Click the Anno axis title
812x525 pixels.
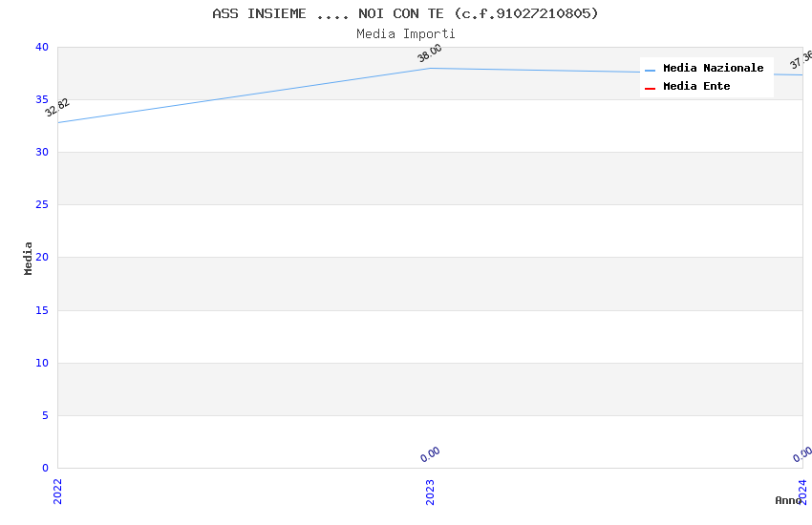click(x=788, y=500)
